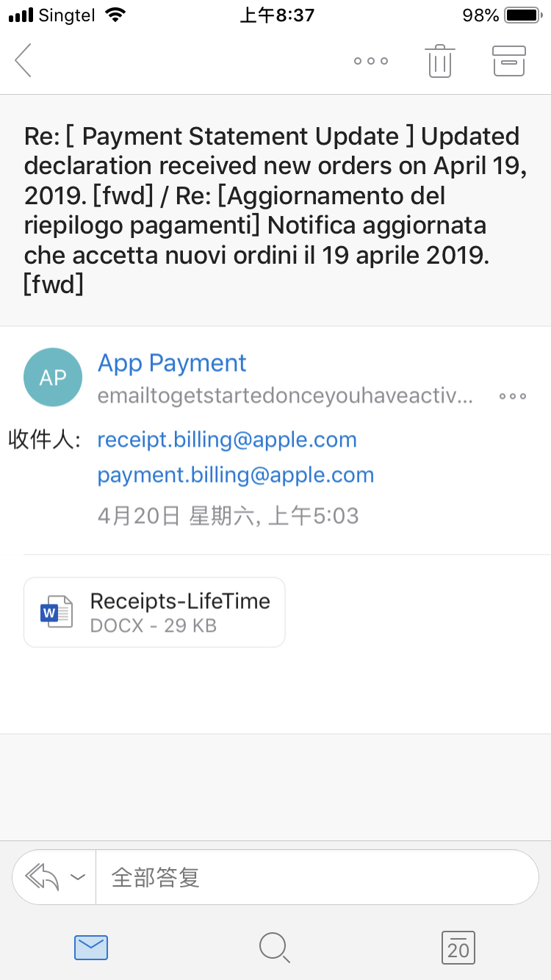Tap the back arrow icon

tap(24, 60)
